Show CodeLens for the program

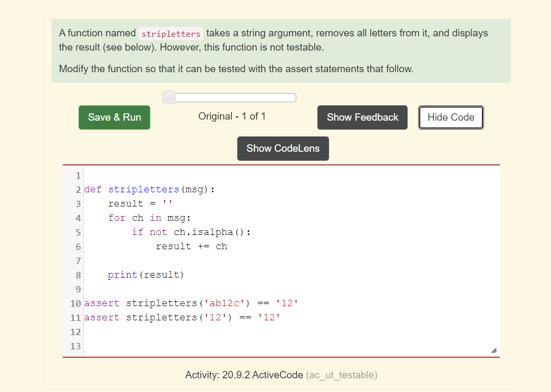283,148
